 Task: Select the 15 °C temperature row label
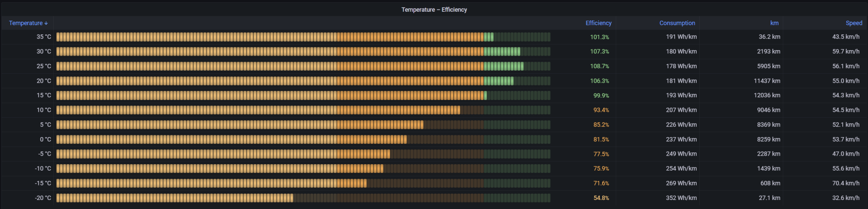point(44,95)
